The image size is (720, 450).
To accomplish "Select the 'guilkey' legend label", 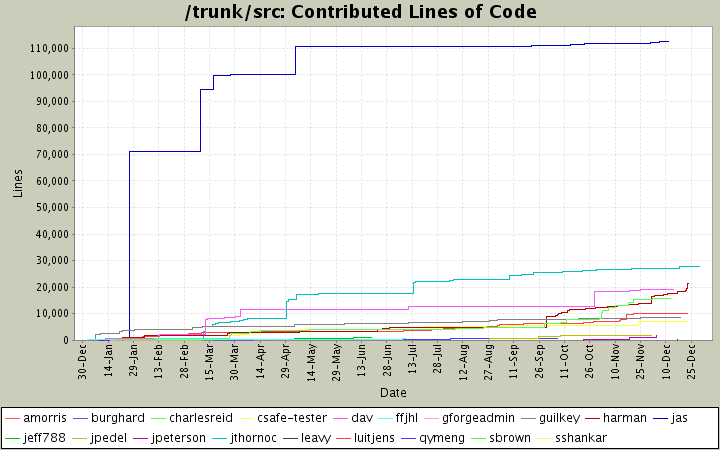I will point(559,418).
